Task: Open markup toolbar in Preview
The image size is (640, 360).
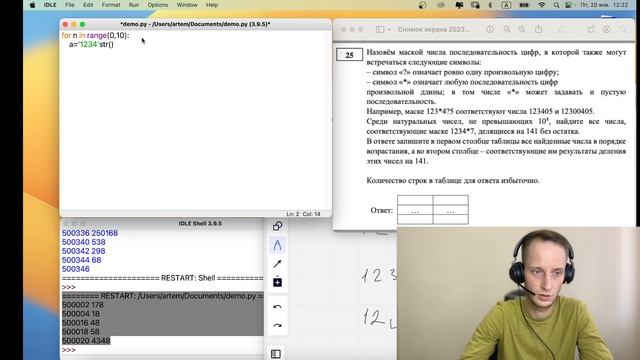Action: tap(607, 29)
